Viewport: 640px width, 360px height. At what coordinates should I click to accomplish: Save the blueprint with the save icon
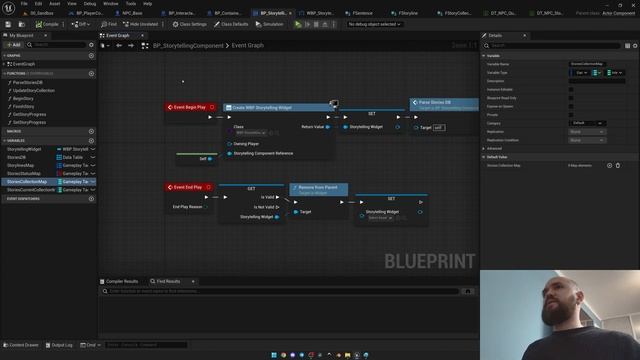click(8, 24)
